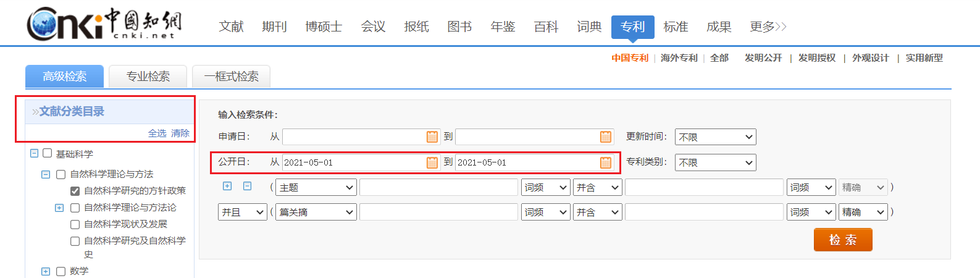Viewport: 980px width, 278px height.
Task: Select the 专利 navigation item
Action: click(x=633, y=27)
